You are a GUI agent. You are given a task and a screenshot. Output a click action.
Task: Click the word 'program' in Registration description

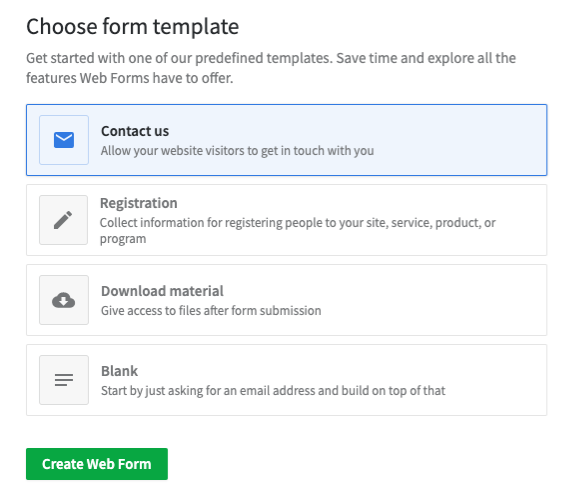(123, 239)
